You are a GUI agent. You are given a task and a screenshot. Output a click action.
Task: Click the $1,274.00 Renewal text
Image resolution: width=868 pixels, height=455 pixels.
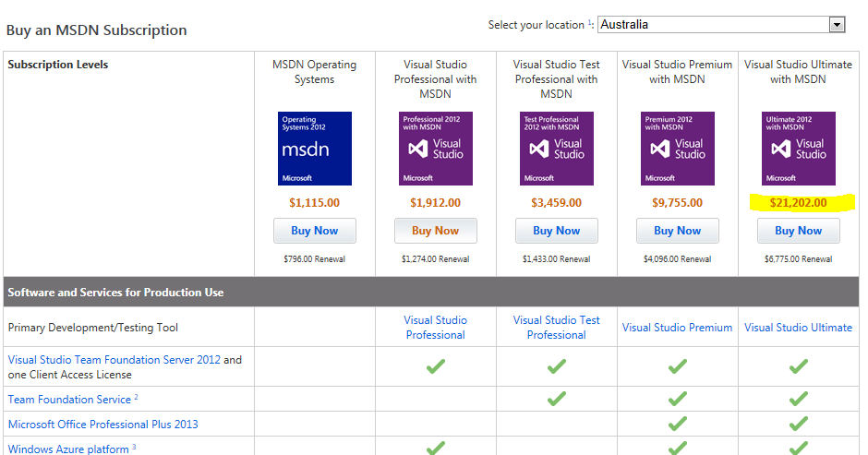(x=436, y=259)
